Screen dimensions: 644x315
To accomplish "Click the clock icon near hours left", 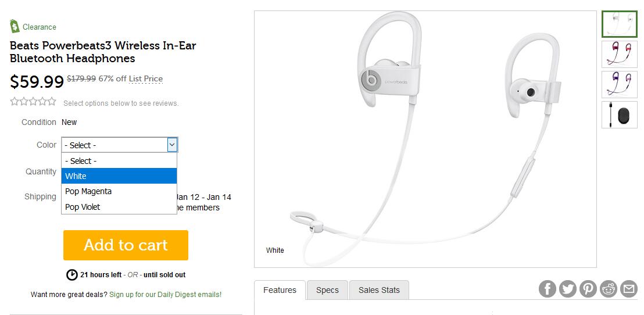I will 72,275.
